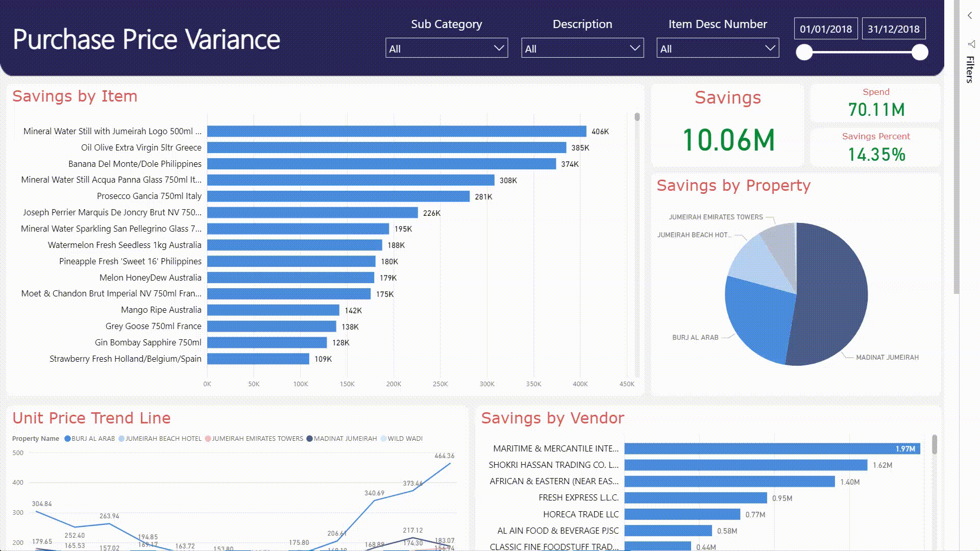Click the JUMEIRAH EMIRATES TOWERS legend marker

tap(208, 439)
